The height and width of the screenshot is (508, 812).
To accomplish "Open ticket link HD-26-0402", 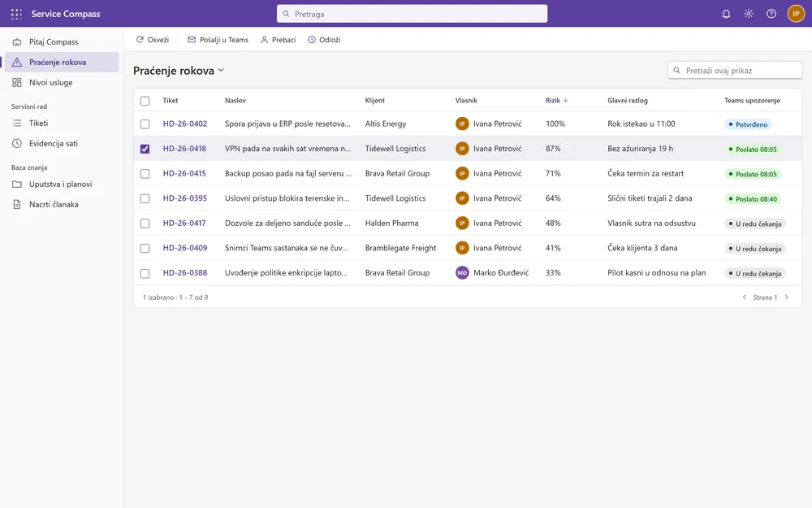I will pos(185,124).
